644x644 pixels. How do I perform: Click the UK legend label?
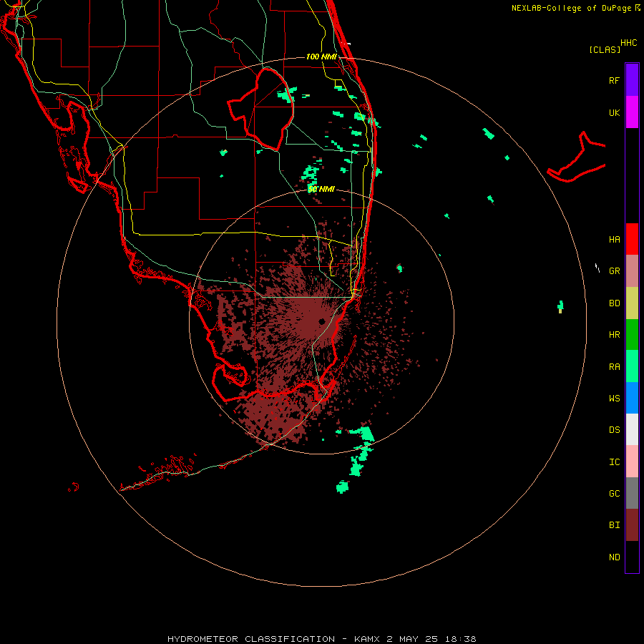coord(615,112)
